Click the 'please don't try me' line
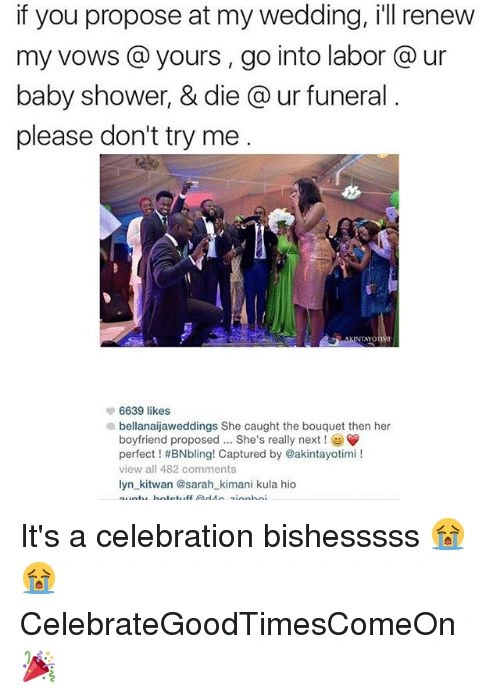Image resolution: width=500 pixels, height=698 pixels. click(134, 136)
